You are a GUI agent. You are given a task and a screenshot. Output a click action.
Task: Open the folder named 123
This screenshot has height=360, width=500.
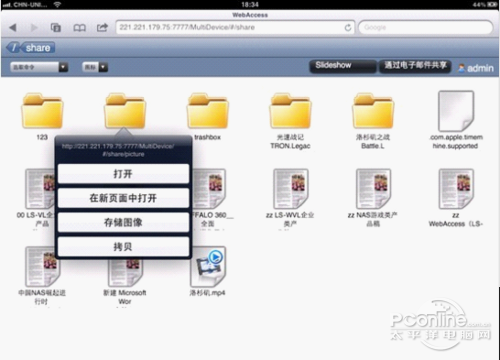click(42, 111)
